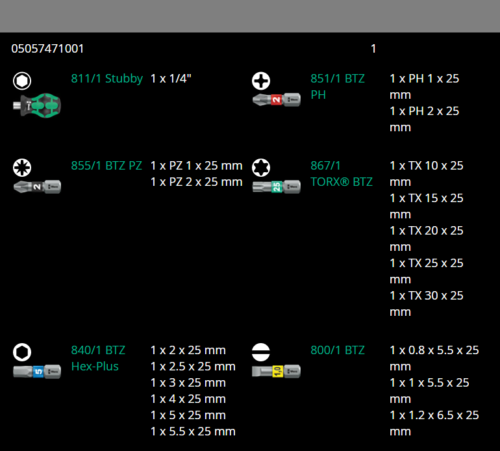Click the Hex-Plus hexagon profile icon

coord(22,352)
